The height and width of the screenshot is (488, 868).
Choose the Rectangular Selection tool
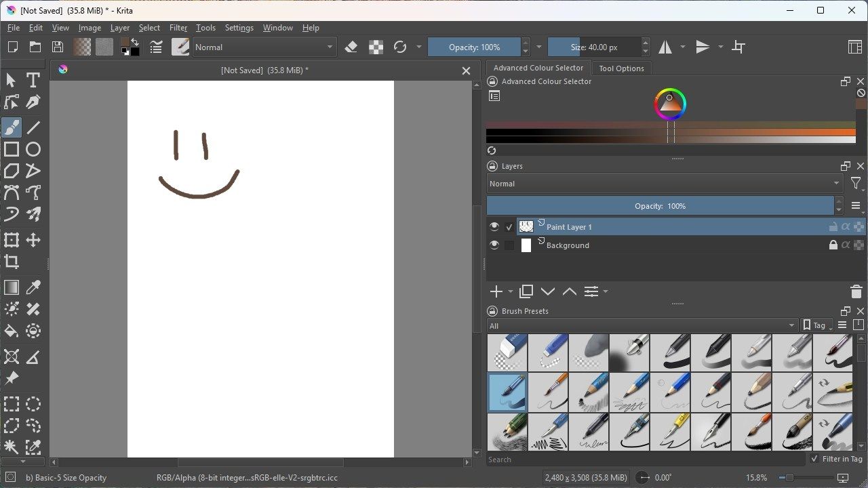12,404
